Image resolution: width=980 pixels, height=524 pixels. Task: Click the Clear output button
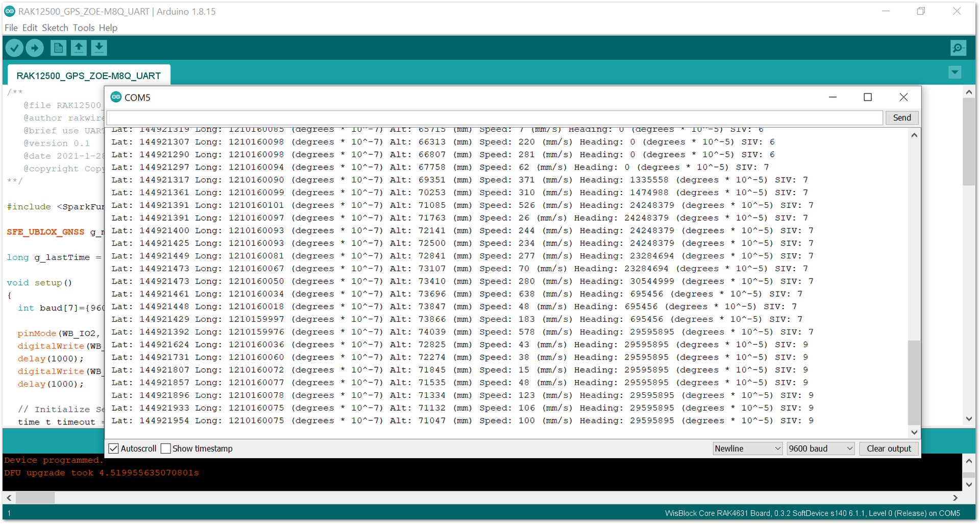pyautogui.click(x=889, y=448)
